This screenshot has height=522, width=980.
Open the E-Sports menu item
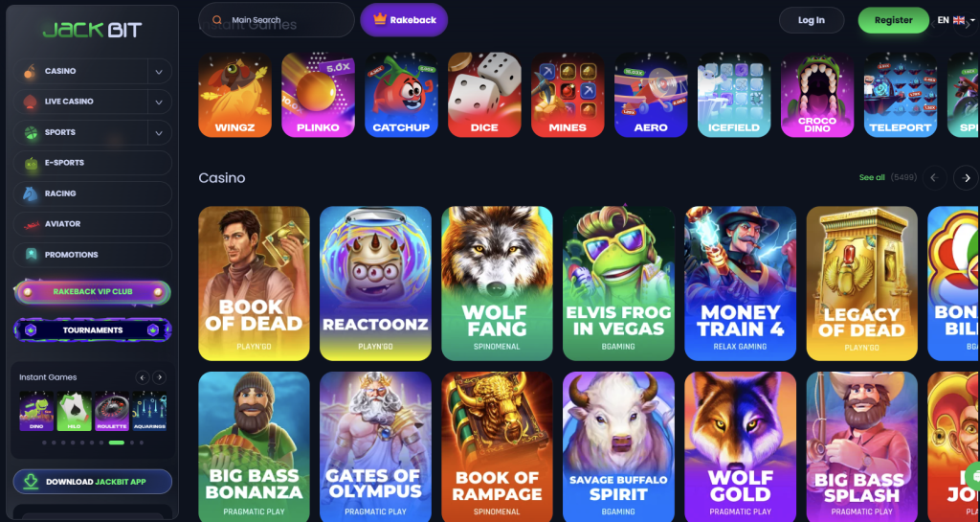click(x=93, y=163)
